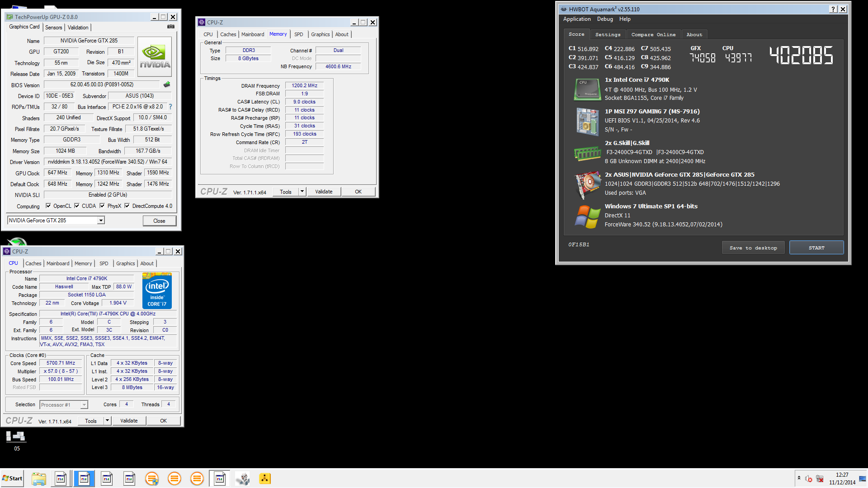Click the GPU-Z BIOS save chip icon

167,84
